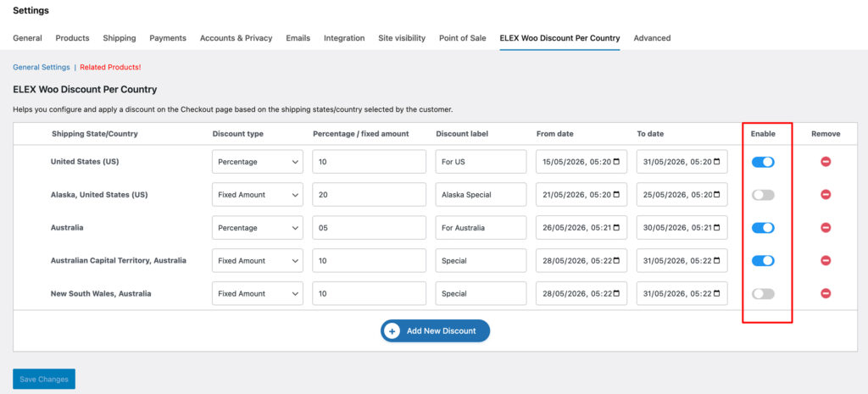Select ELEX Woo Discount Per Country tab

(559, 38)
